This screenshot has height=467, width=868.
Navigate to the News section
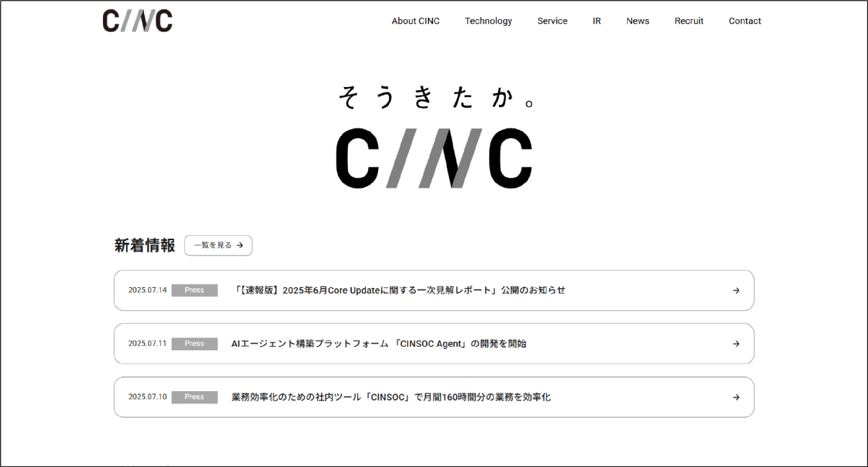pos(638,21)
